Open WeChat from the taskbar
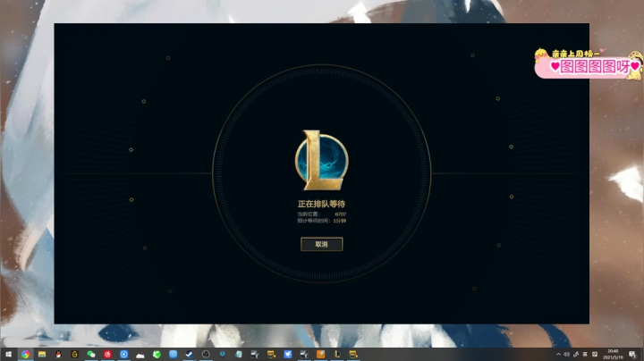This screenshot has width=644, height=361. pyautogui.click(x=91, y=354)
